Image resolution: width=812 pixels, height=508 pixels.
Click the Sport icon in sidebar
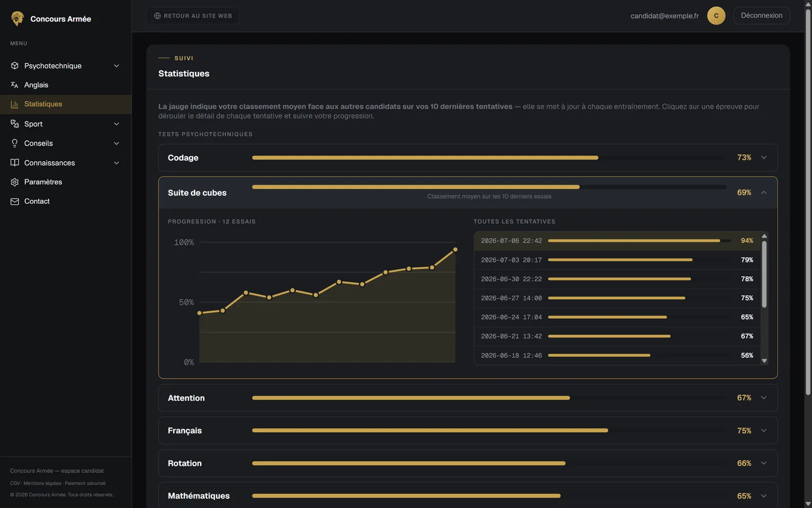(x=15, y=124)
